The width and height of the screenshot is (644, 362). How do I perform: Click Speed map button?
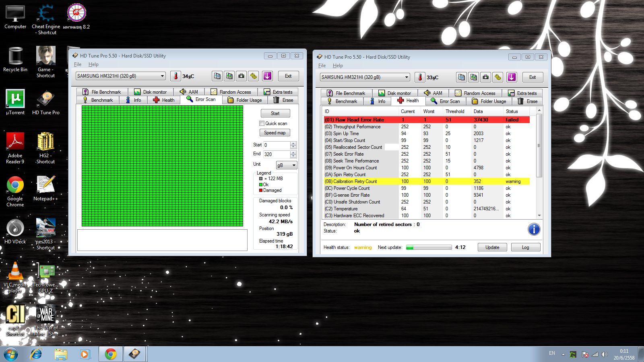pyautogui.click(x=275, y=133)
